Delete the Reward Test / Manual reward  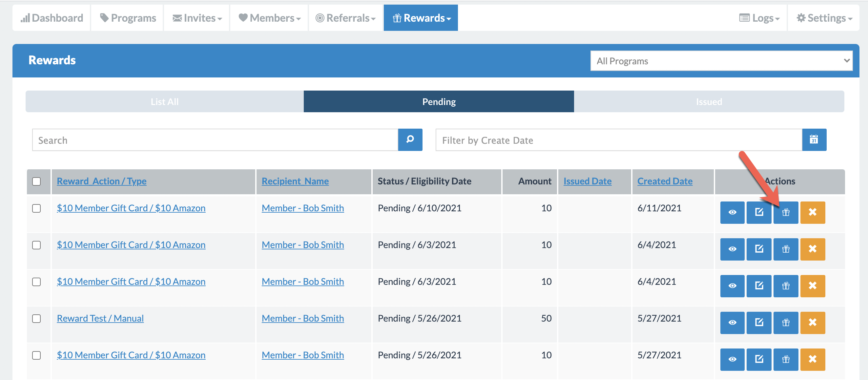[x=813, y=323]
